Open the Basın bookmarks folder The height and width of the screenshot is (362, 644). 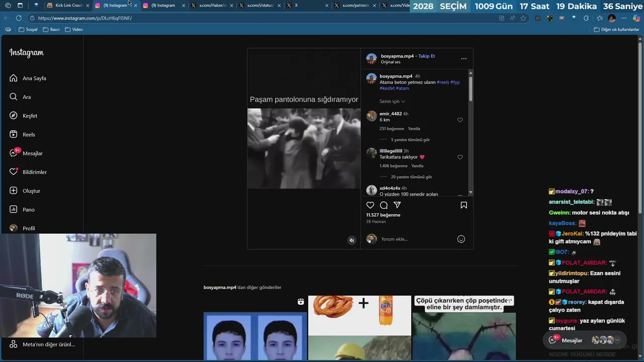(x=51, y=30)
